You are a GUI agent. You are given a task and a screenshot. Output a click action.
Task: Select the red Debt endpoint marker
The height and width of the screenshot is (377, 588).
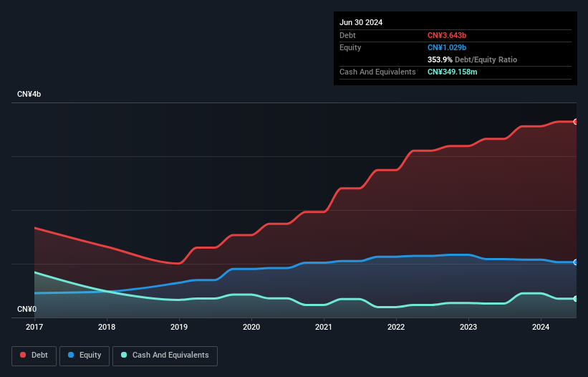[x=576, y=122]
